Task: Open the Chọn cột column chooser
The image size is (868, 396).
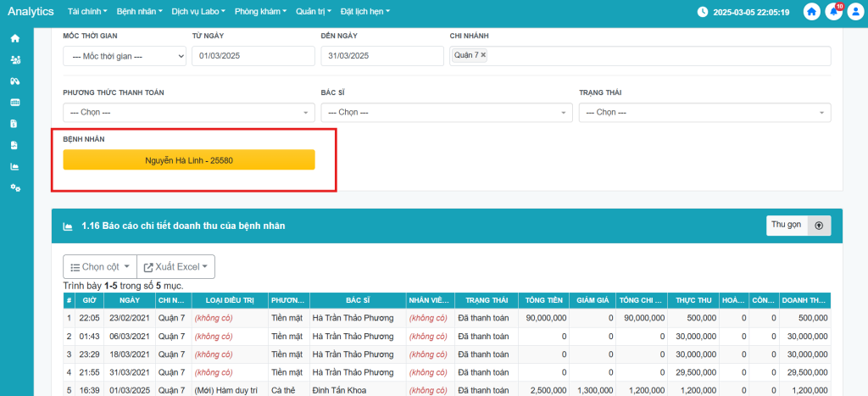Action: click(99, 266)
